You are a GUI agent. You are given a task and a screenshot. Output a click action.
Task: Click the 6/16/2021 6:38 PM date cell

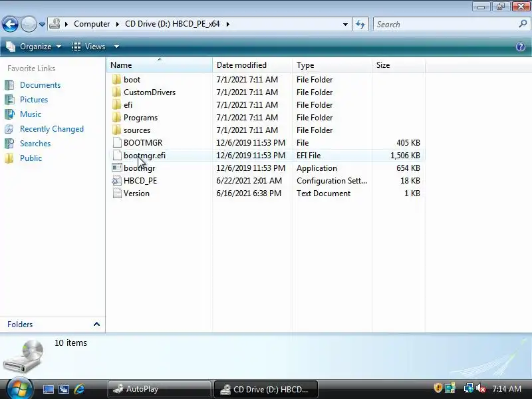click(x=249, y=194)
